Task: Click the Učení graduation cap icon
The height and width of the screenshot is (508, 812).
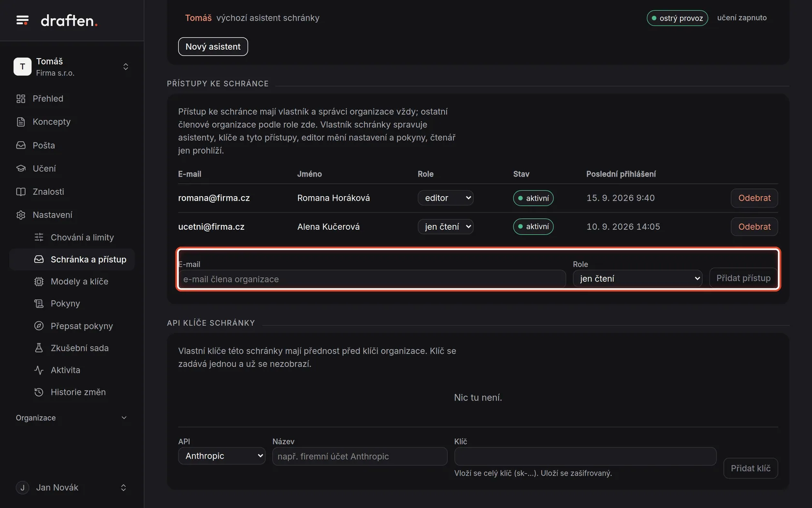Action: 21,168
